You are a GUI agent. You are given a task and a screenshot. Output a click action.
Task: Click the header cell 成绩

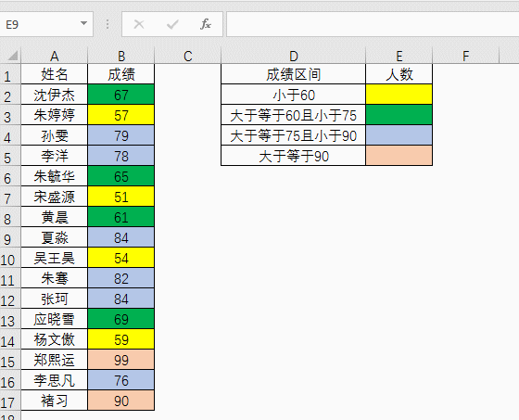pyautogui.click(x=121, y=74)
